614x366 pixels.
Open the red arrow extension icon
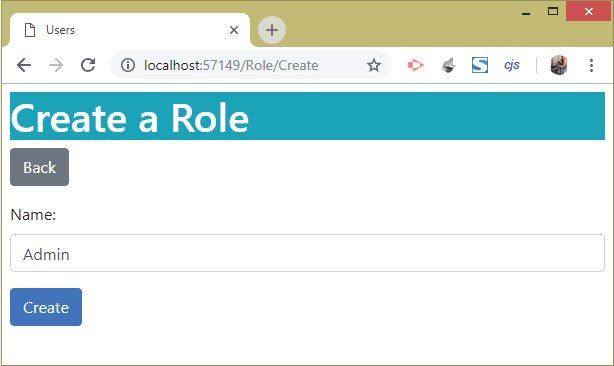coord(415,65)
